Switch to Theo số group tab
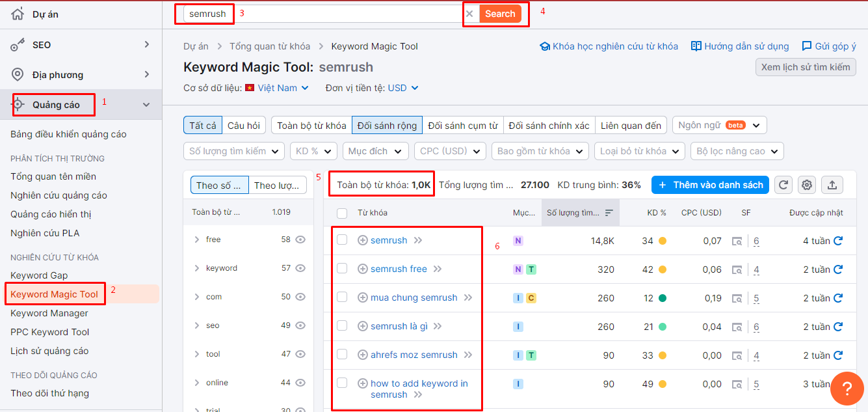 [219, 185]
